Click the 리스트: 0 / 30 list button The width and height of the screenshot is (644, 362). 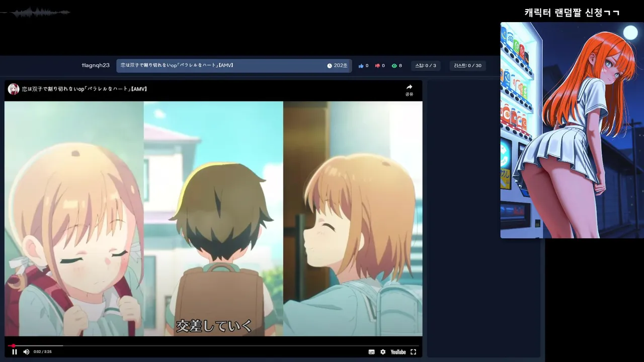tap(467, 66)
